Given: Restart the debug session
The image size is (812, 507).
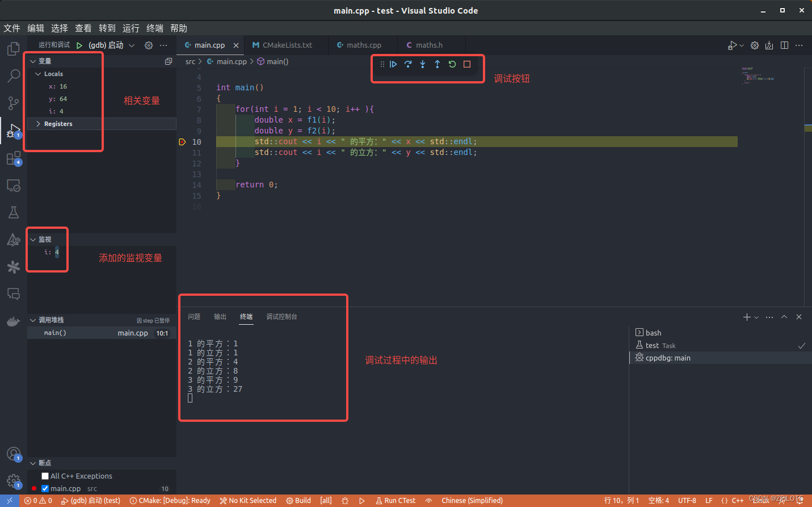Looking at the screenshot, I should coord(452,64).
